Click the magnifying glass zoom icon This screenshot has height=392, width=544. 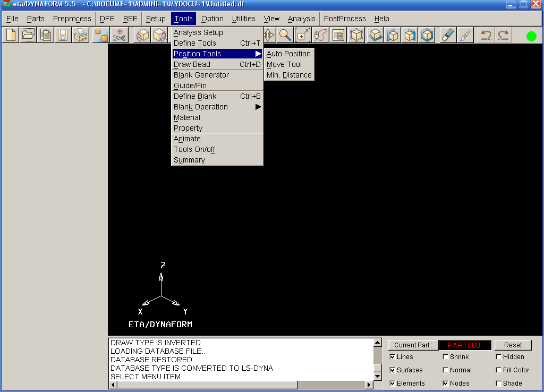click(285, 36)
